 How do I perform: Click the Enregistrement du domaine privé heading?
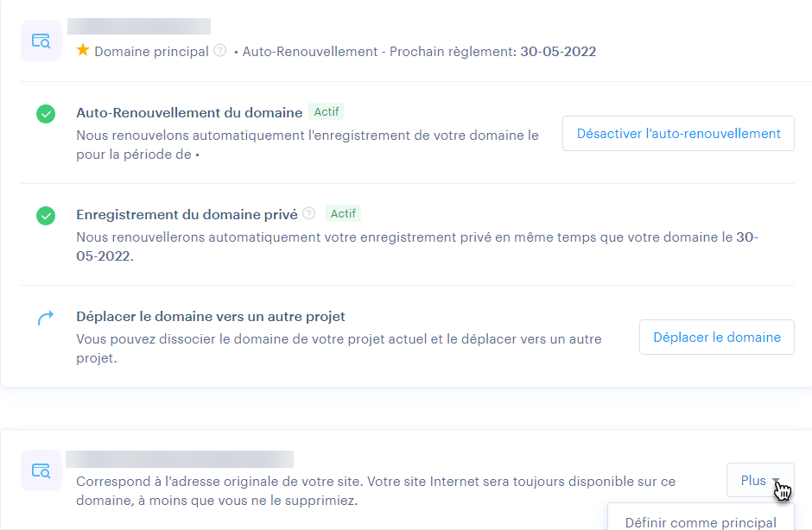pyautogui.click(x=187, y=215)
